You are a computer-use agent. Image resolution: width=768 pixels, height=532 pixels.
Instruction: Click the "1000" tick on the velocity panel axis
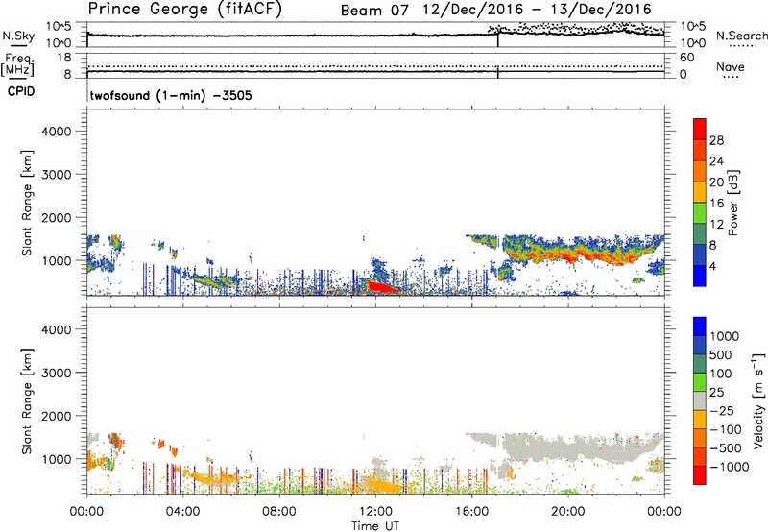(56, 459)
